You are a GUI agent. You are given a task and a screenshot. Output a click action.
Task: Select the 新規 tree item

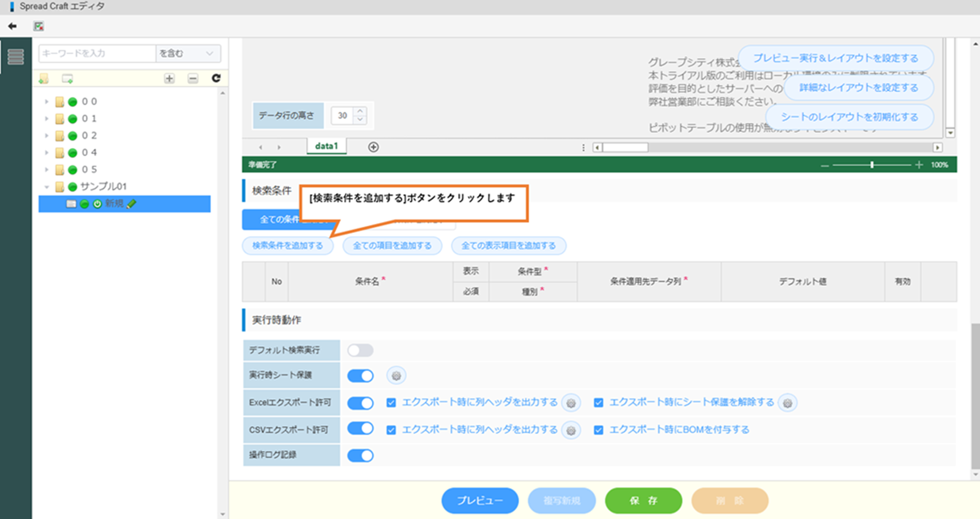pyautogui.click(x=114, y=204)
